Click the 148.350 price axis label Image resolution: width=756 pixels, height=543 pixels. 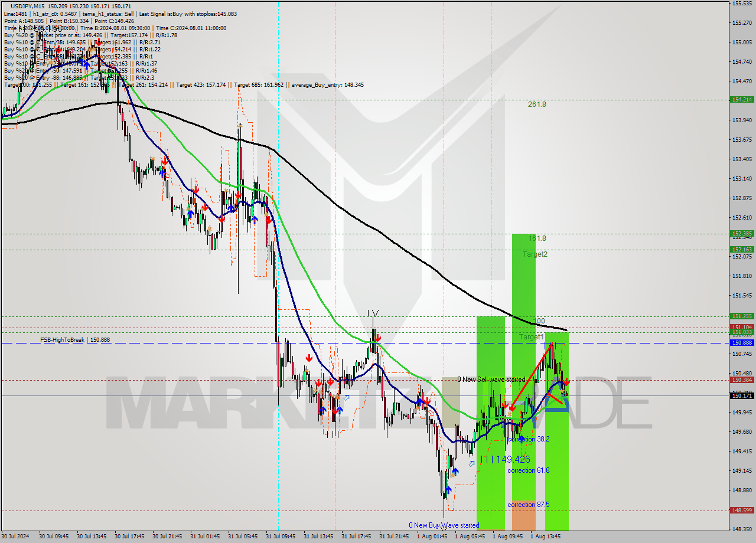click(x=742, y=529)
